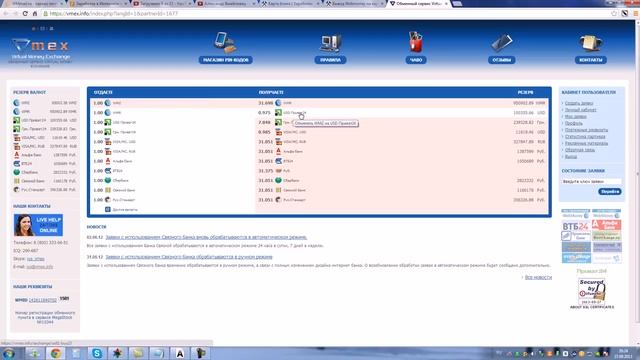Open Skype from the taskbar
Image resolution: width=640 pixels, height=360 pixels.
(97, 353)
